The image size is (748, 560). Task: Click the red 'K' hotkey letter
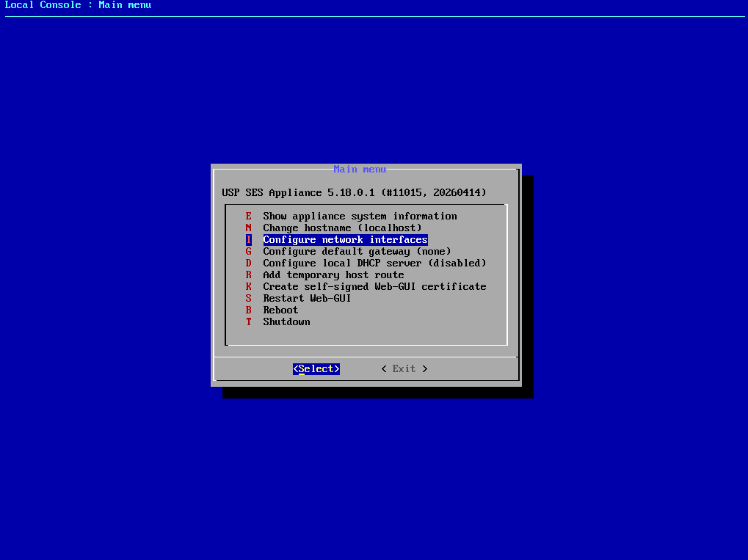[248, 286]
